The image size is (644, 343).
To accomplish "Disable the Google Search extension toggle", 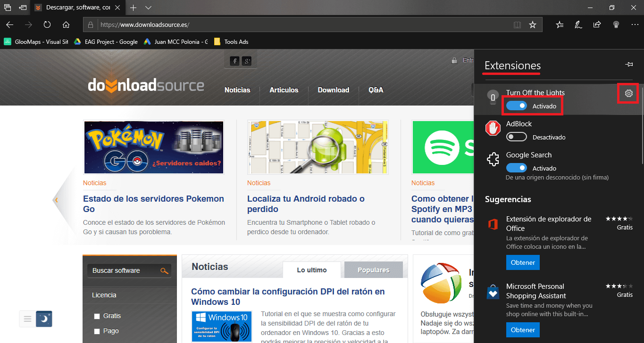I will 517,168.
